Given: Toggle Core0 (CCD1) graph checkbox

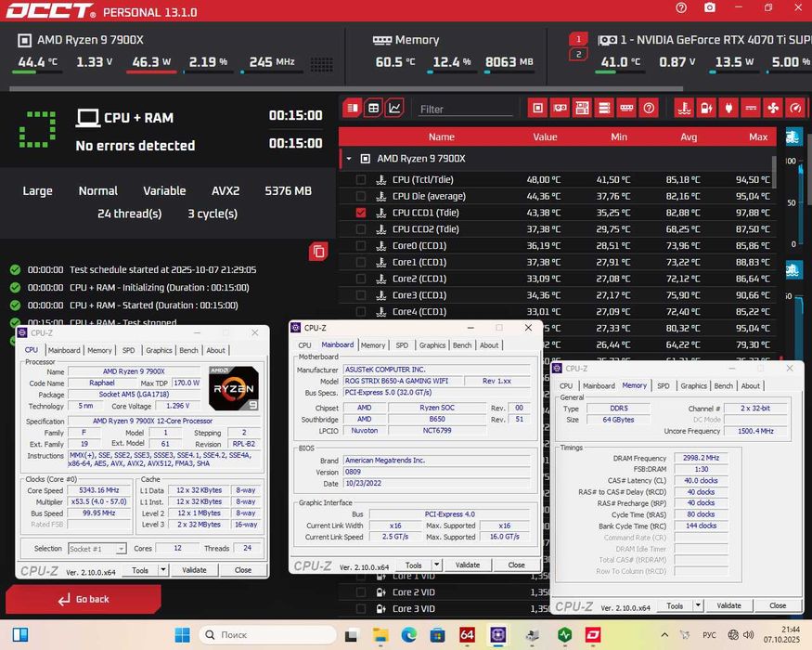Looking at the screenshot, I should click(361, 246).
